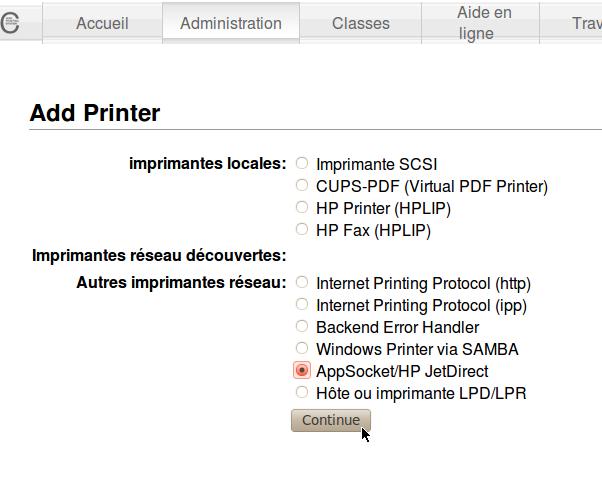602x483 pixels.
Task: Select Imprimante SCSI radio button
Action: tap(302, 164)
